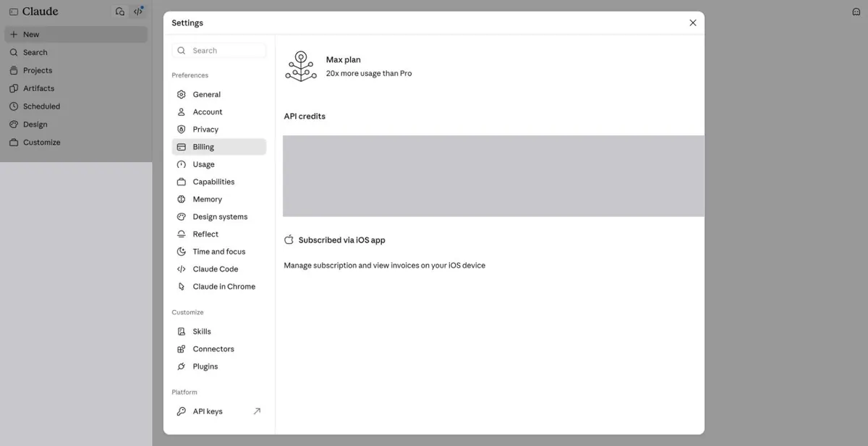
Task: Open General settings gear icon
Action: (x=182, y=94)
